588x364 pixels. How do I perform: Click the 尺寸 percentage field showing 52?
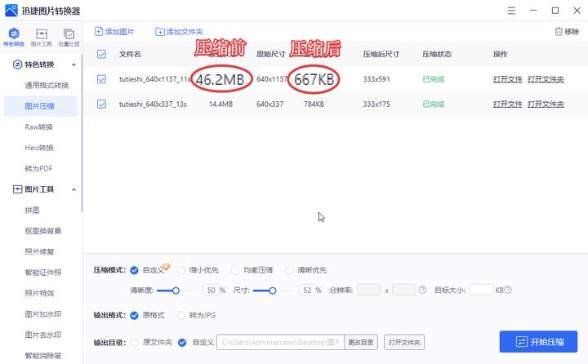(x=308, y=291)
